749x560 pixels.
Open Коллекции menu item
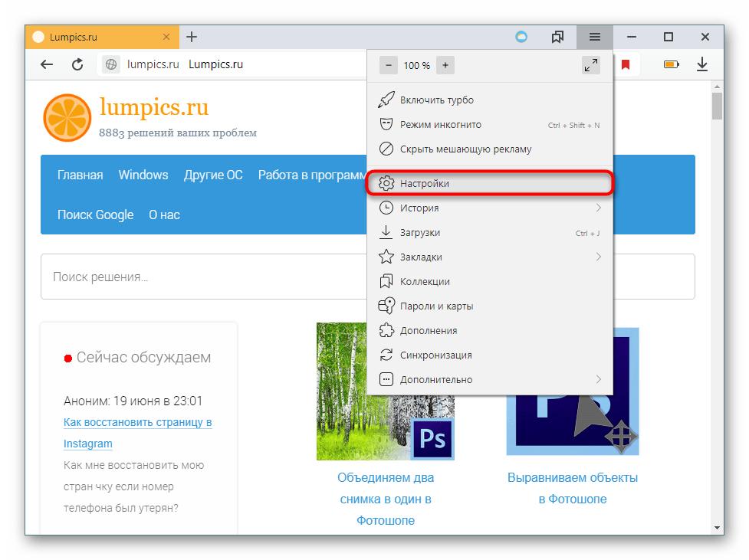(x=490, y=282)
